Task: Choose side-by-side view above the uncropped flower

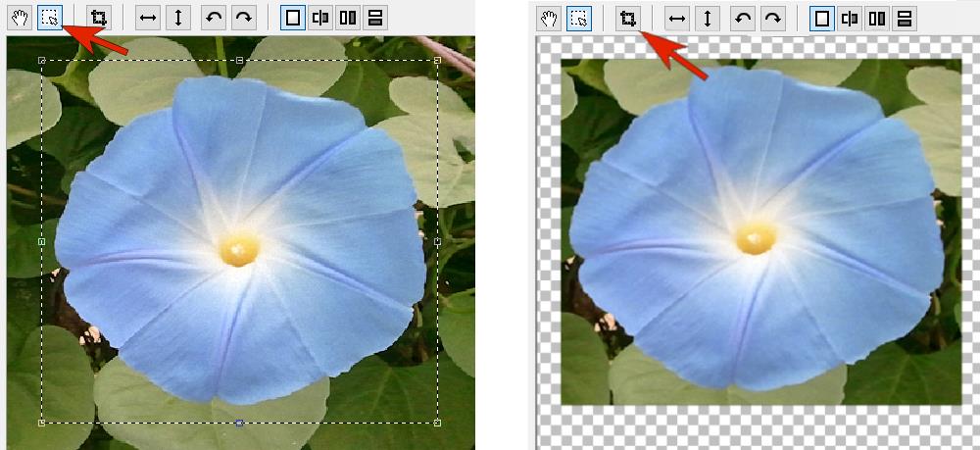Action: point(348,18)
